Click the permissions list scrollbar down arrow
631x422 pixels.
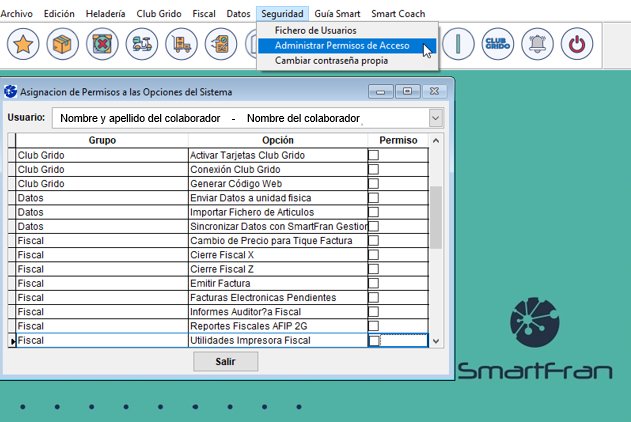pyautogui.click(x=435, y=341)
